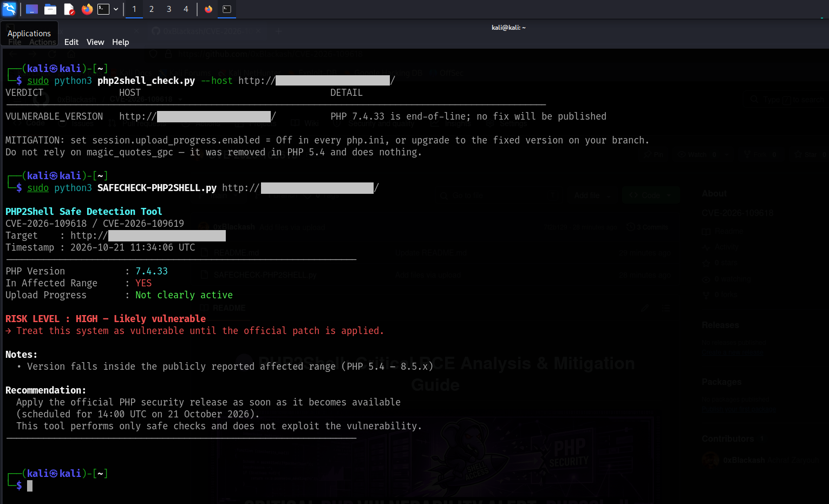
Task: Switch to workspace 2
Action: tap(152, 9)
